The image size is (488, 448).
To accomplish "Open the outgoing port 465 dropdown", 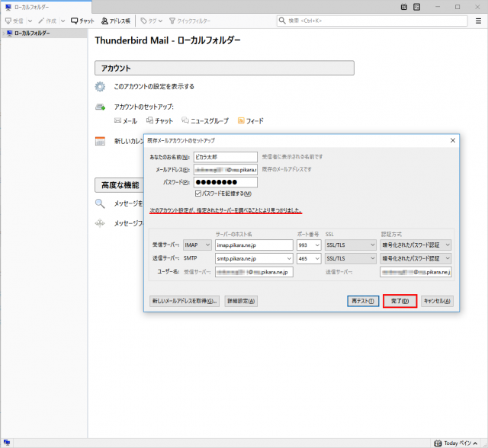I will pyautogui.click(x=308, y=258).
